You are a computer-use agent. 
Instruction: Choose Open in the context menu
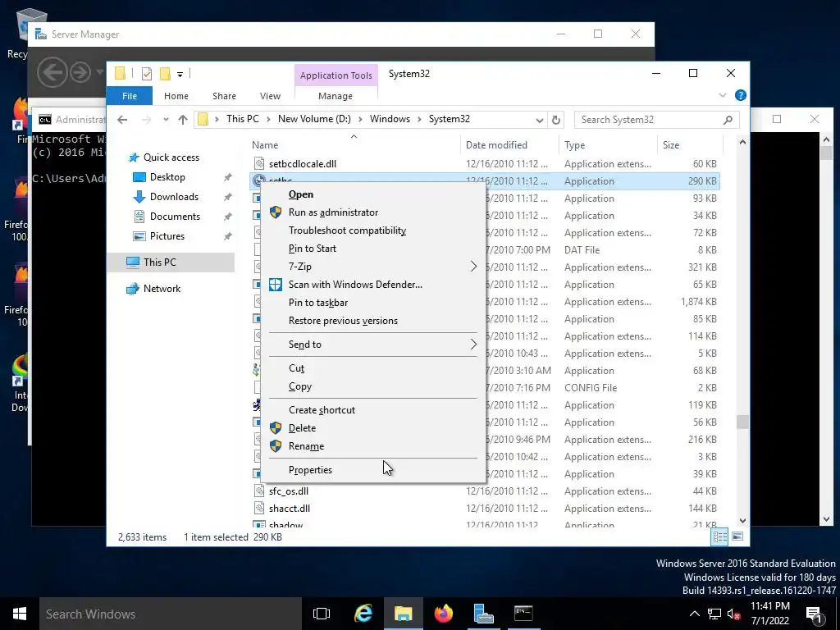[x=301, y=194]
